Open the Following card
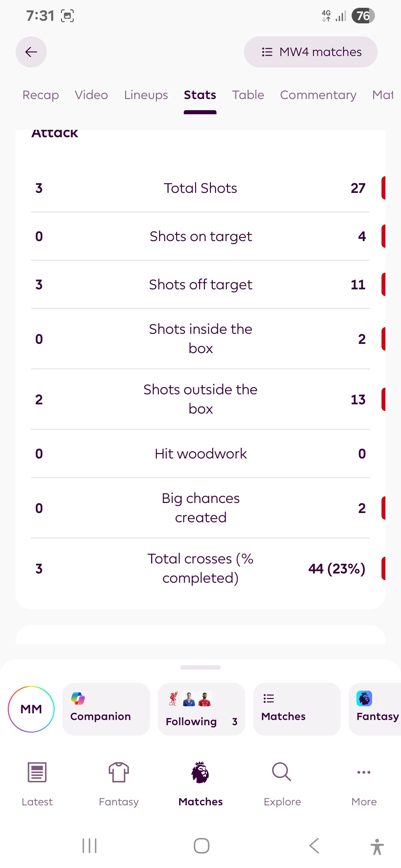 [x=202, y=709]
